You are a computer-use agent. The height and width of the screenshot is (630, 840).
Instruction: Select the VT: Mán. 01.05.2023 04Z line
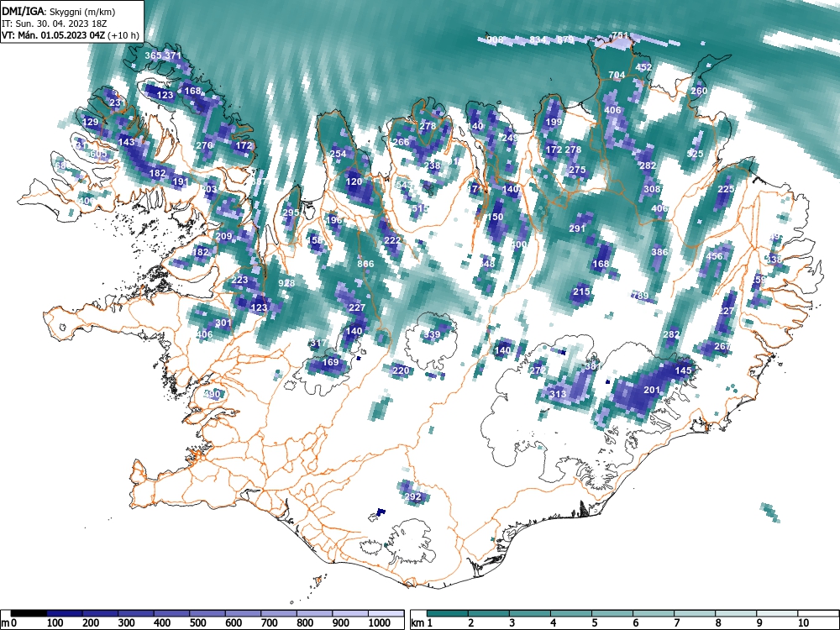[x=71, y=35]
